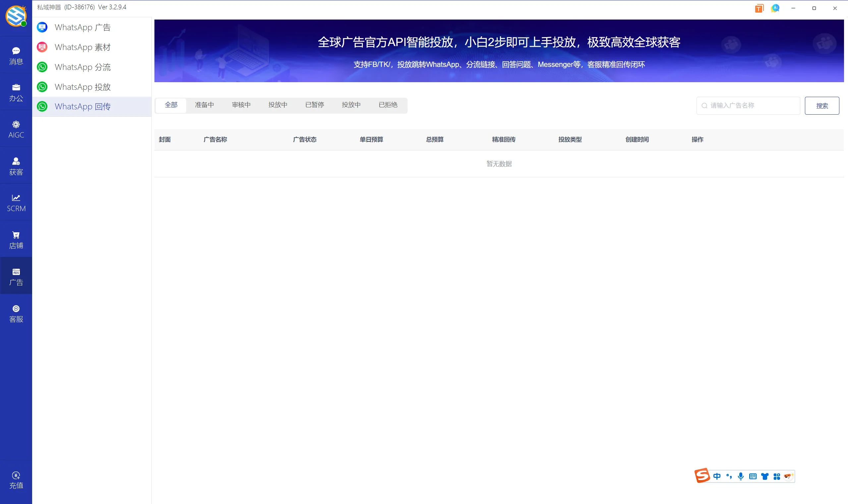Viewport: 848px width, 504px height.
Task: Switch to the 办公 office section
Action: pyautogui.click(x=16, y=92)
